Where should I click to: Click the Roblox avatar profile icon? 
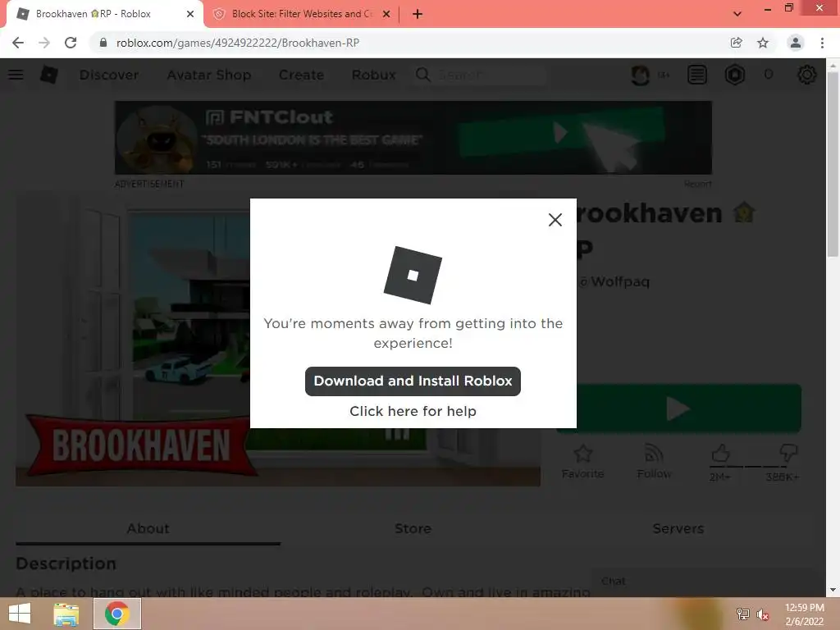(x=640, y=75)
